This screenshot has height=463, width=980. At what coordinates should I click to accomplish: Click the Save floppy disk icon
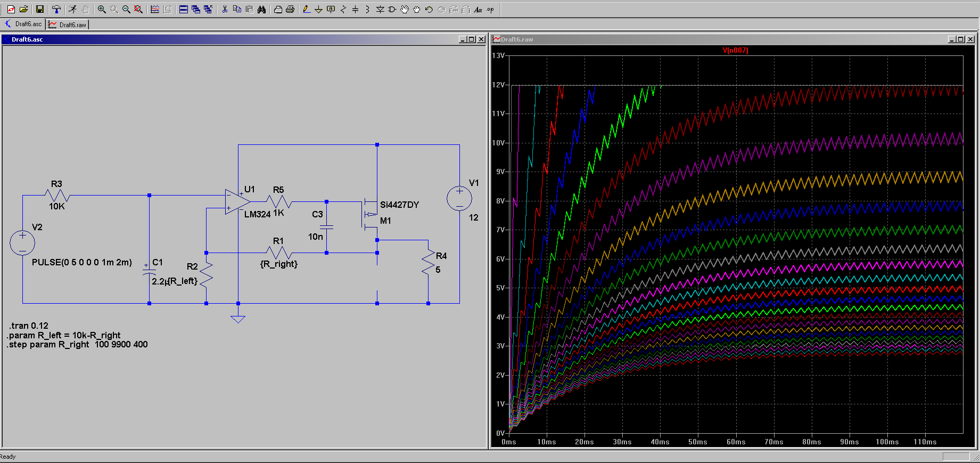tap(39, 9)
